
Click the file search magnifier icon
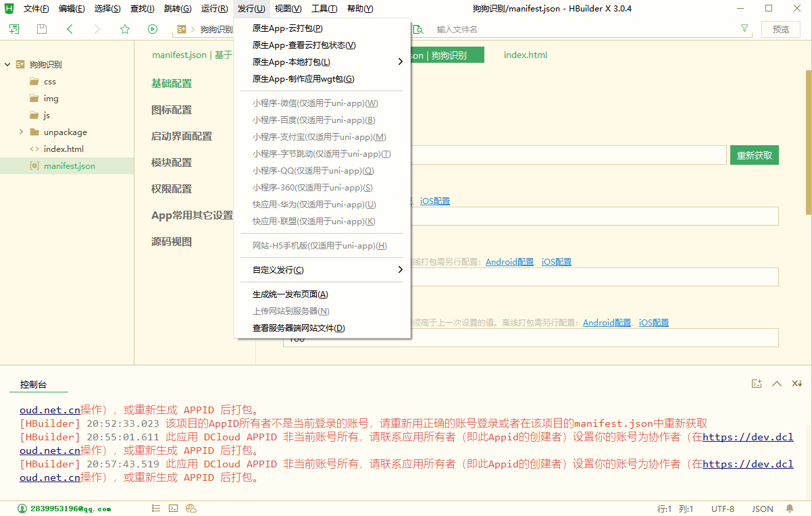click(x=418, y=29)
